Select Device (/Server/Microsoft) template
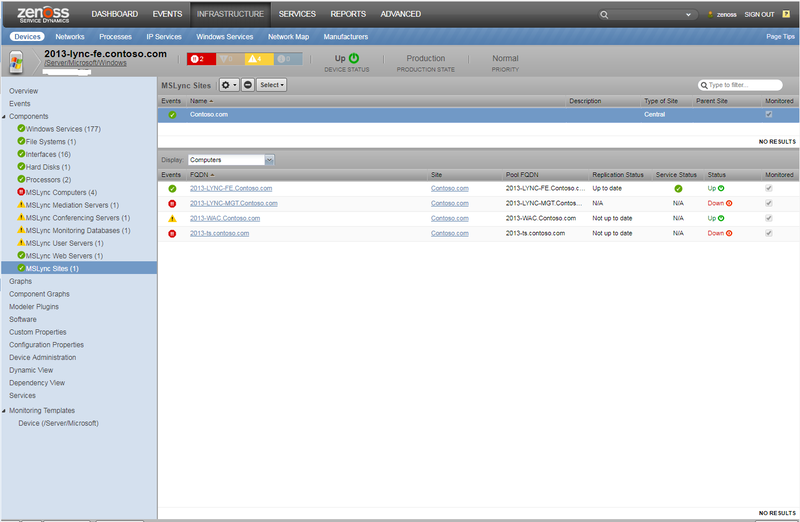 tap(59, 424)
